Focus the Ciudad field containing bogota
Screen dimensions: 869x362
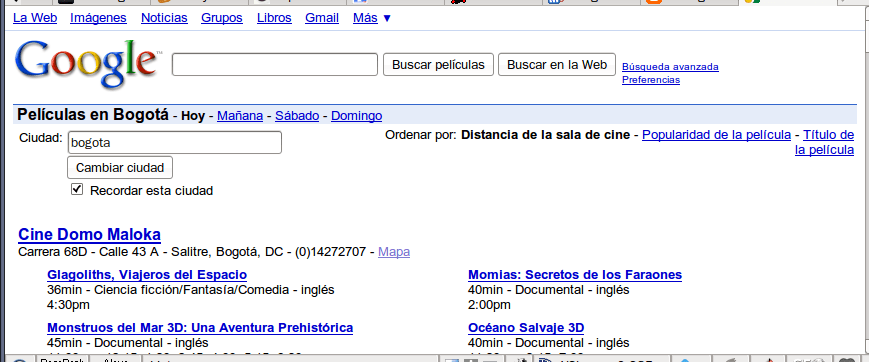[x=175, y=142]
